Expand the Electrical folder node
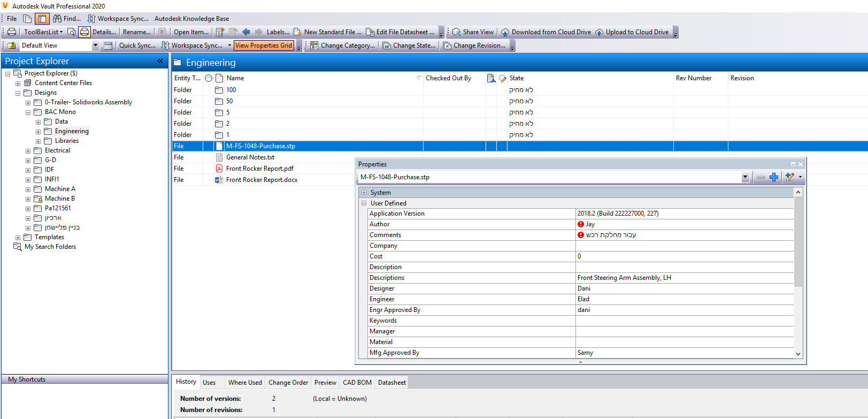868x419 pixels. (x=28, y=151)
